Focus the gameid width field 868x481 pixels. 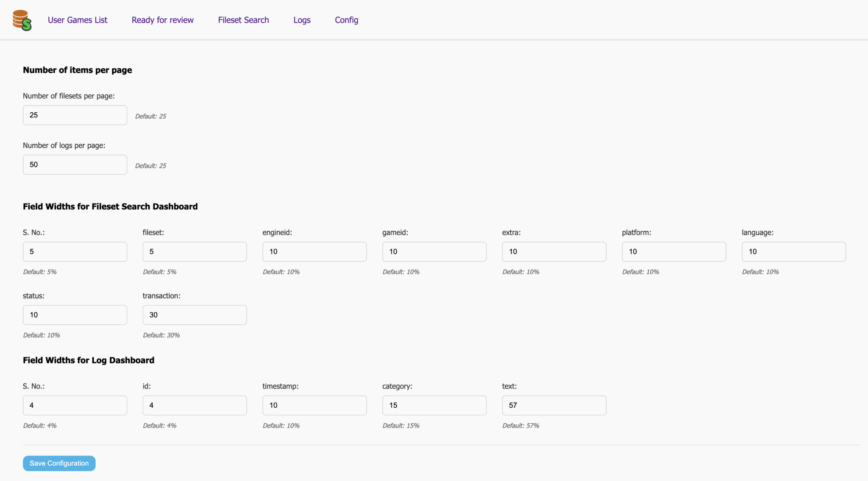tap(434, 252)
